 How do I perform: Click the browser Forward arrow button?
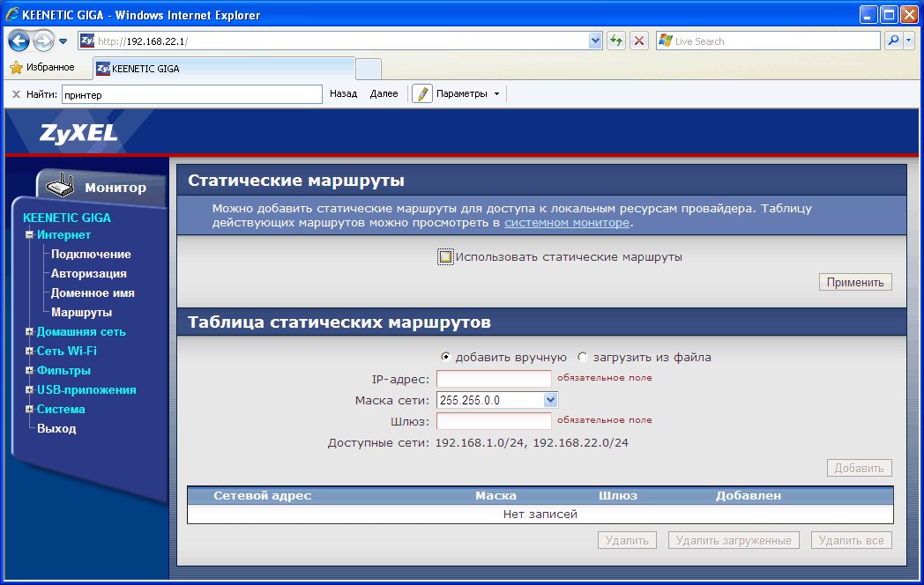coord(43,41)
